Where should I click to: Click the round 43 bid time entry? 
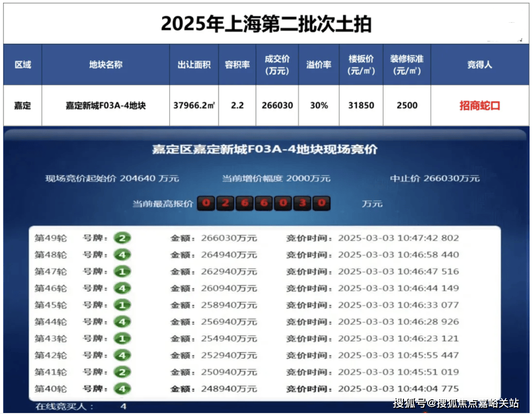[372, 339]
